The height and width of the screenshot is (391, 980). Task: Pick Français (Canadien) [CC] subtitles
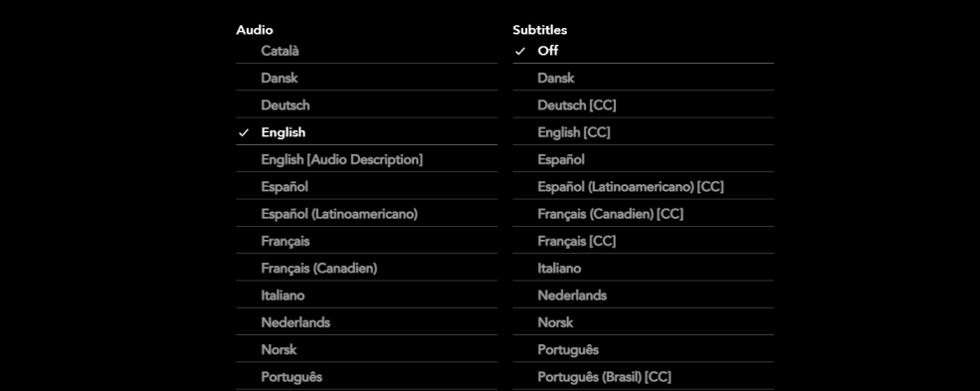(643, 214)
